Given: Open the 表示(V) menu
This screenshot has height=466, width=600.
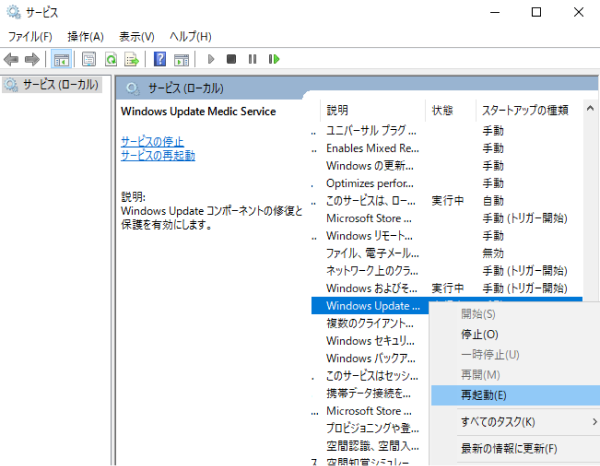Looking at the screenshot, I should pos(139,36).
